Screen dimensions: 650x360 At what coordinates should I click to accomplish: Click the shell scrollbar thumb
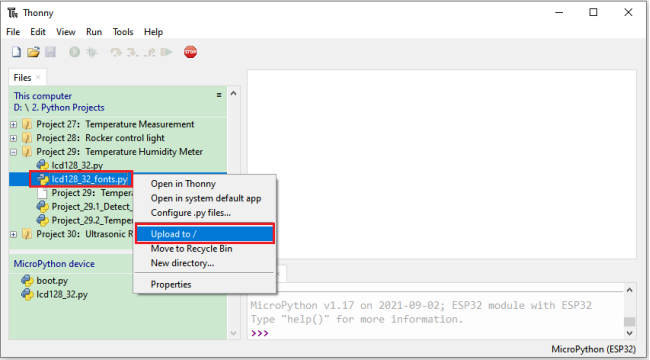[630, 322]
